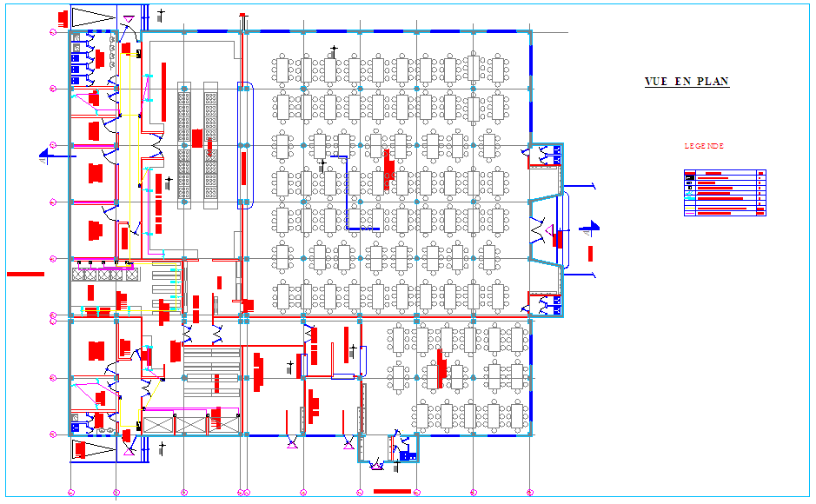The image size is (816, 504).
Task: Select the triangle ramp symbol at top-left
Action: 91,17
